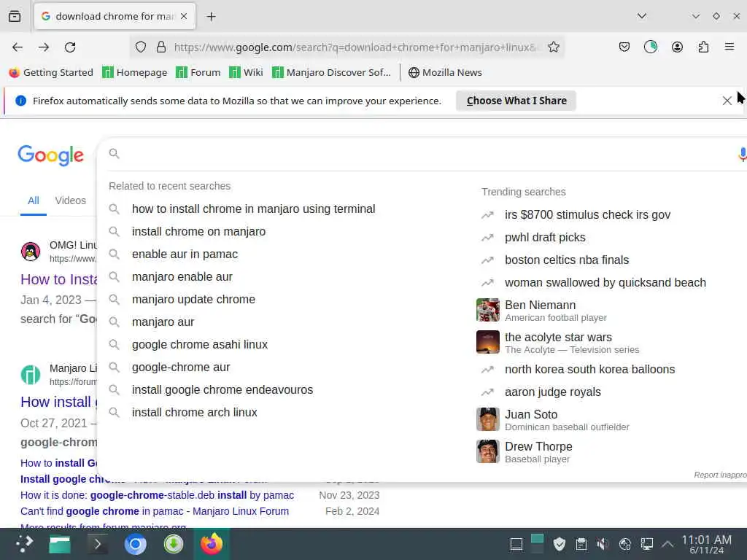Open the Manjaro Homepage bookmark
Viewport: 747px width, 560px height.
(135, 72)
